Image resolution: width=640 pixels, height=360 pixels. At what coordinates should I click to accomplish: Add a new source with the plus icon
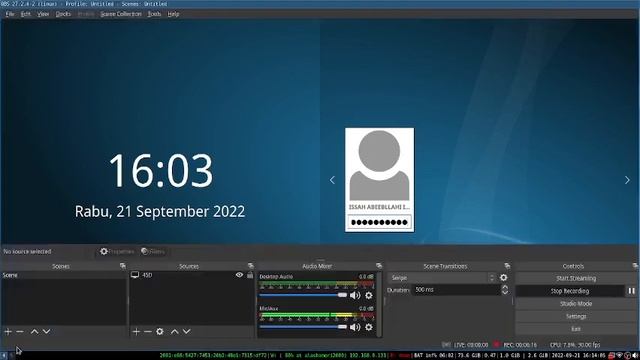[x=136, y=331]
